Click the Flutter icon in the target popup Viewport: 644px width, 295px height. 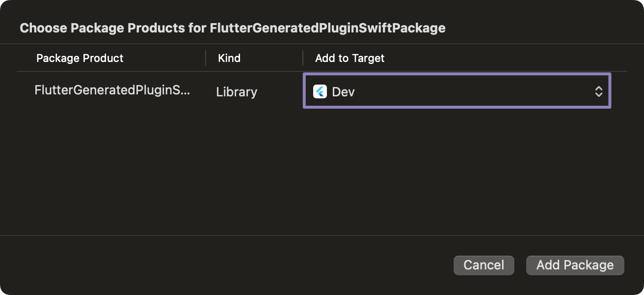tap(320, 91)
